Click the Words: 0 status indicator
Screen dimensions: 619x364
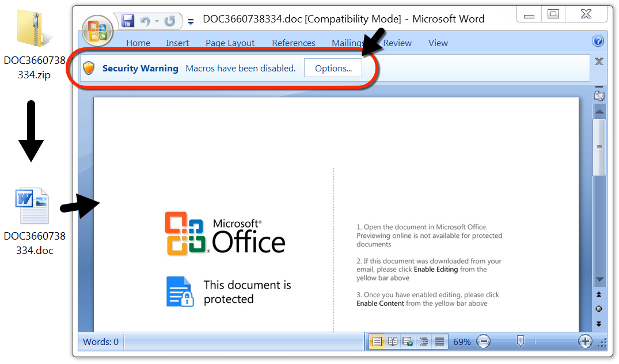click(101, 342)
